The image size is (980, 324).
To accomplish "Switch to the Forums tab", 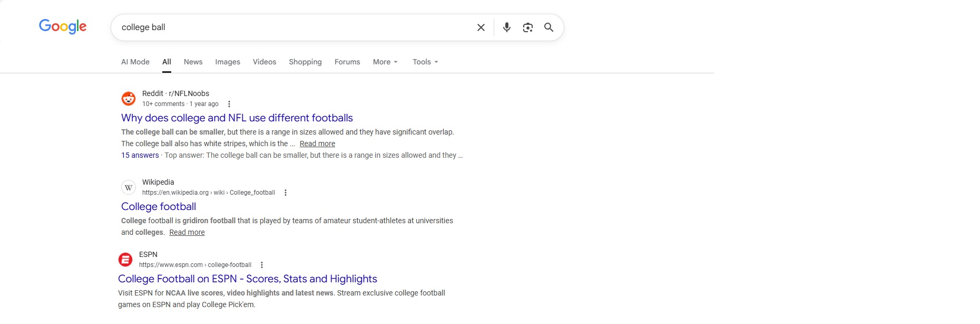I will (347, 62).
